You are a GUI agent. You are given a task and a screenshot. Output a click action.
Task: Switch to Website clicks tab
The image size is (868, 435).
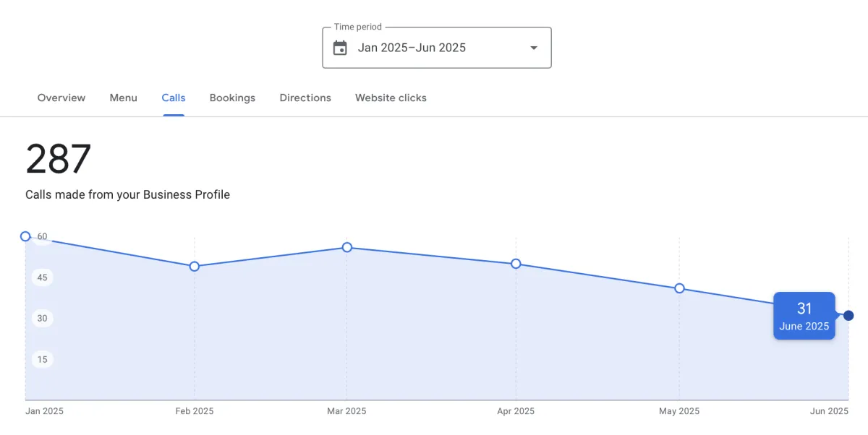(x=391, y=98)
